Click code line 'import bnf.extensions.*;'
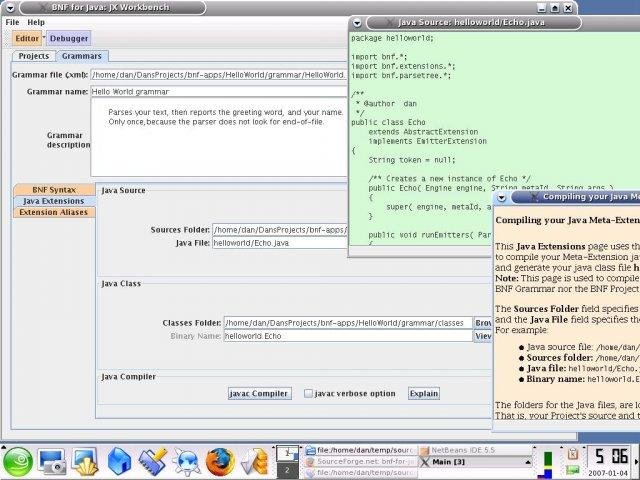 coord(403,66)
